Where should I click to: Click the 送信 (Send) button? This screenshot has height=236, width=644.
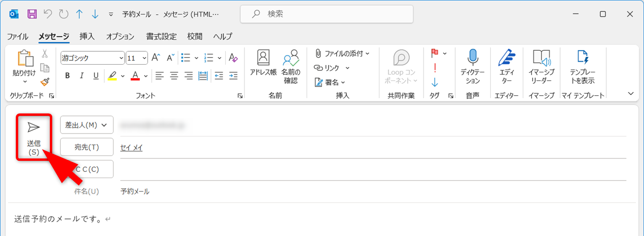click(x=34, y=137)
